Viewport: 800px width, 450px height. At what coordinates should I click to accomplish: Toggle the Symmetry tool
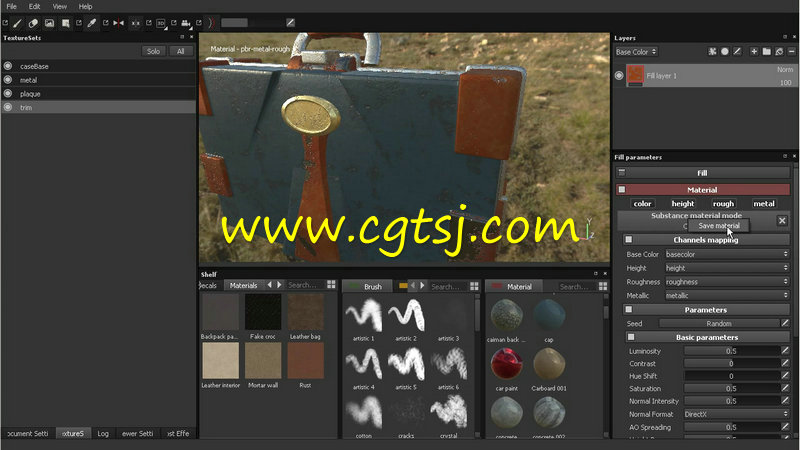point(118,23)
